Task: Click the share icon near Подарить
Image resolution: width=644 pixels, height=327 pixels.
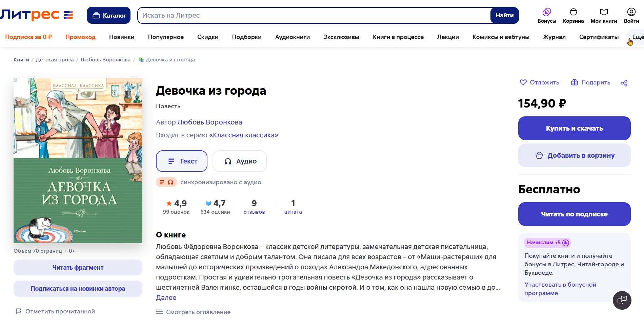Action: click(x=624, y=83)
